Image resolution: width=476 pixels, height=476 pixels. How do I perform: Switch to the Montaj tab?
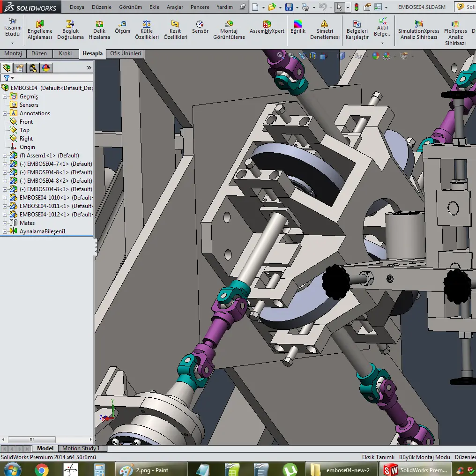[13, 53]
